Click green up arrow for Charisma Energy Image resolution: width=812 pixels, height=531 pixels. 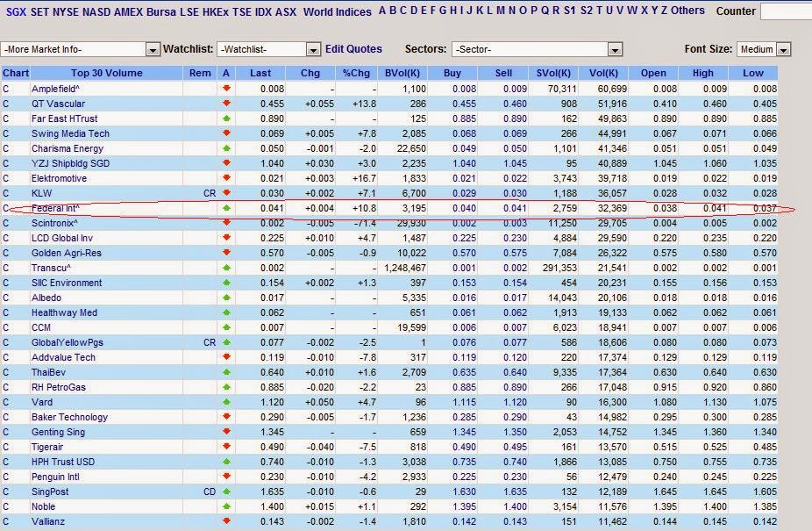coord(226,148)
